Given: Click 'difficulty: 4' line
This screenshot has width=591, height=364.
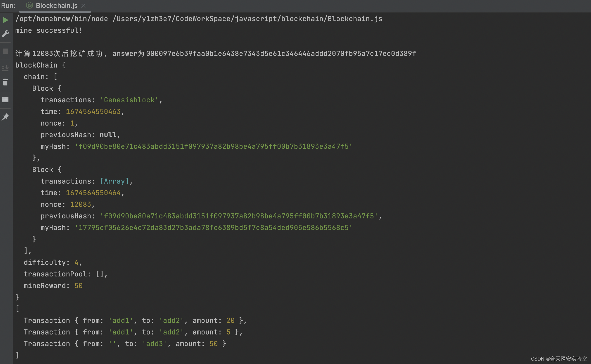Looking at the screenshot, I should [53, 262].
